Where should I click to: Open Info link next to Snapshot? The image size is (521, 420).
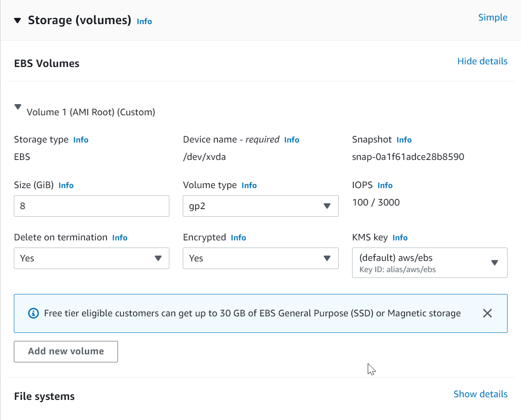coord(404,140)
